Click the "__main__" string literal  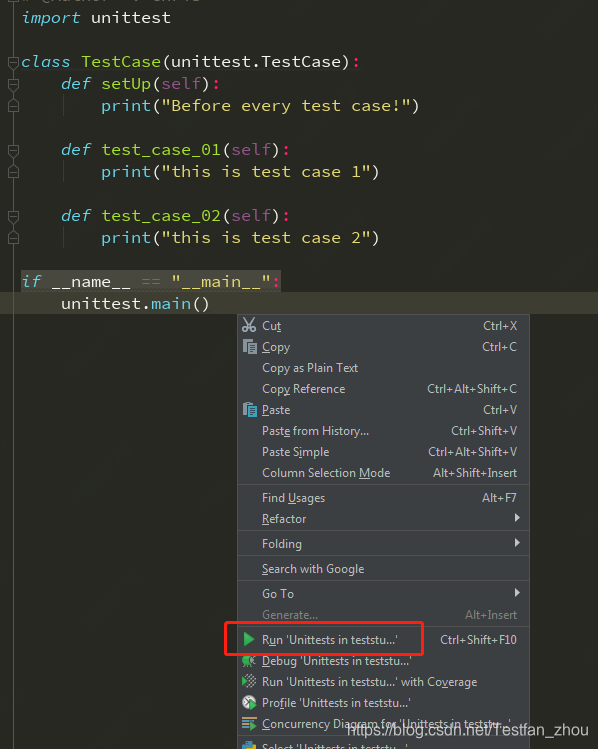point(221,282)
